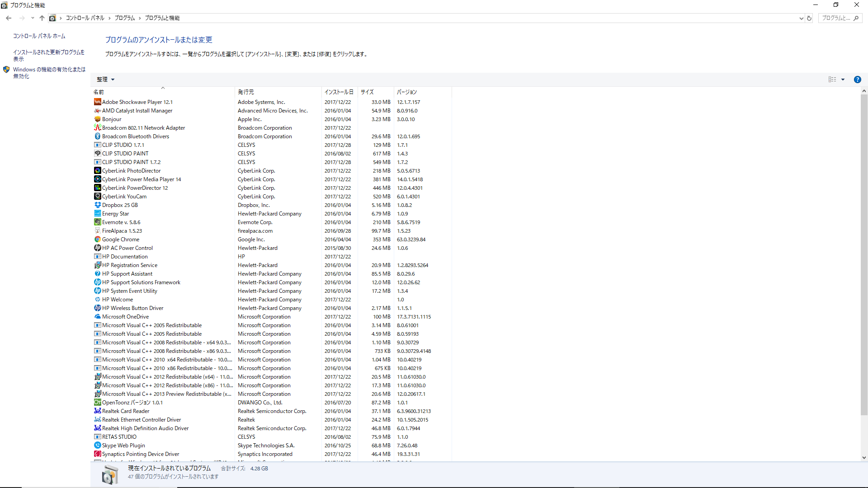The image size is (868, 488).
Task: Click the vertical scrollbar down arrow
Action: [x=864, y=457]
